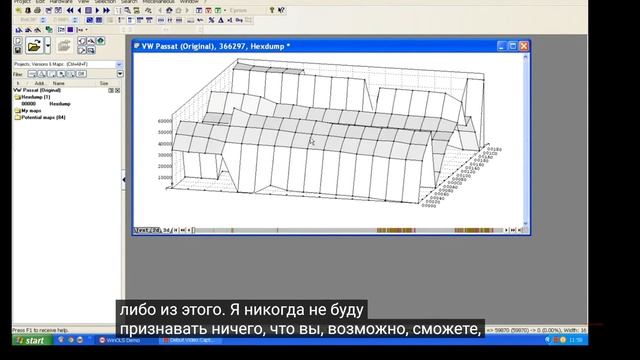Open the View menu

click(83, 2)
